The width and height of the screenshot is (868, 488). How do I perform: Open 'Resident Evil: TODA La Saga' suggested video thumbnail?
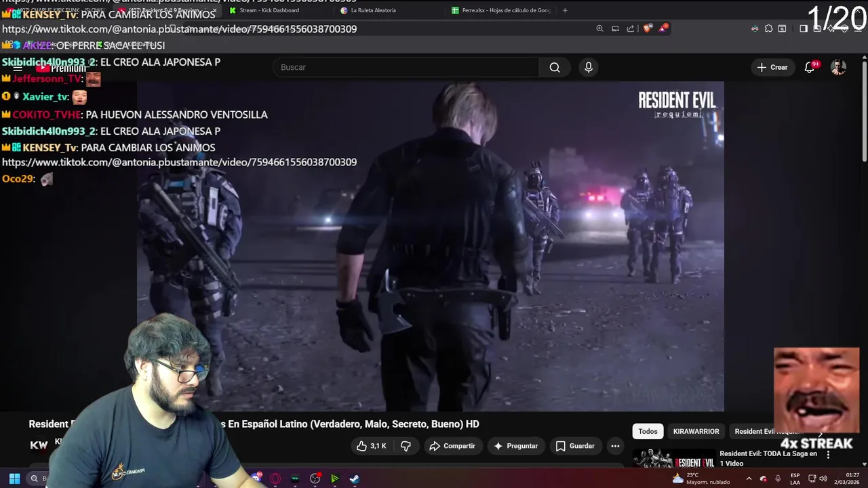673,460
